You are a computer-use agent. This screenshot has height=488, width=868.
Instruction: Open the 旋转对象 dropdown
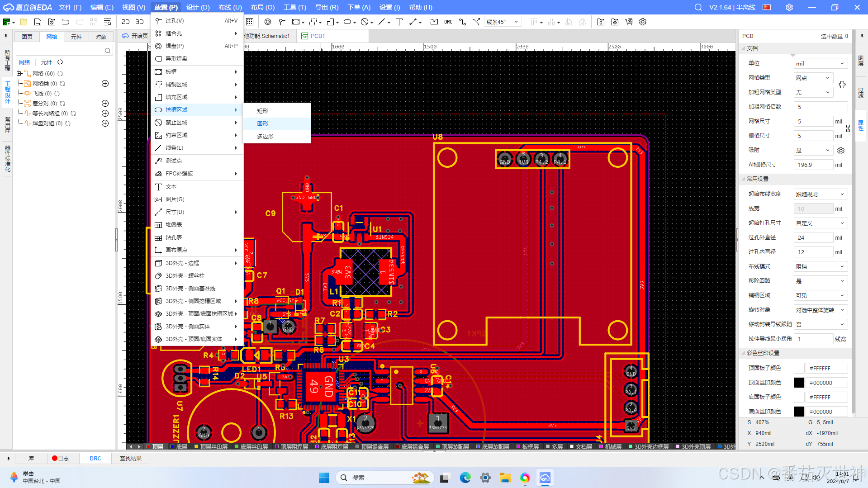(821, 310)
